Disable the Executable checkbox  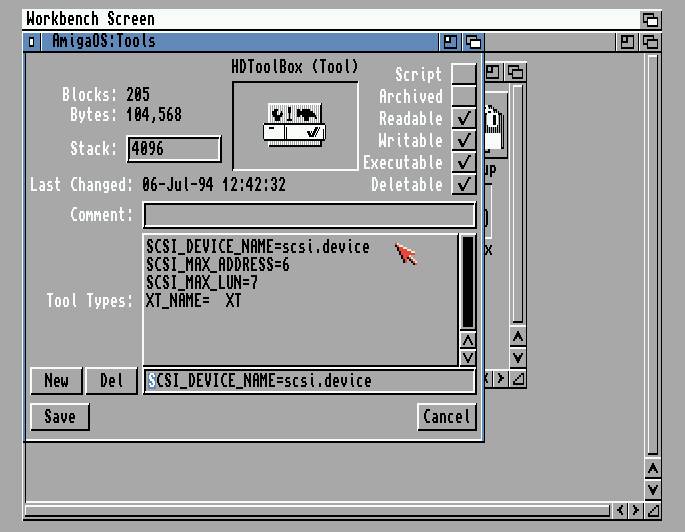pos(463,162)
